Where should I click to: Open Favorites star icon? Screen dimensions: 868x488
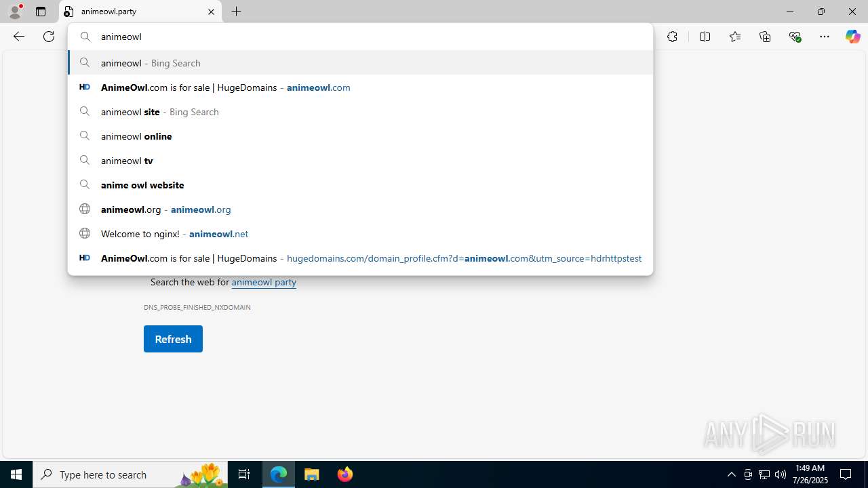[735, 37]
